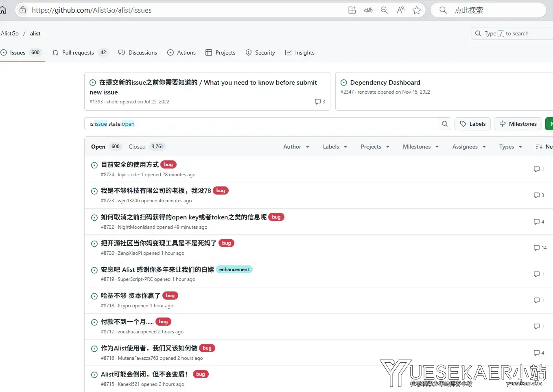553x392 pixels.
Task: Open the Insights tab
Action: point(300,53)
